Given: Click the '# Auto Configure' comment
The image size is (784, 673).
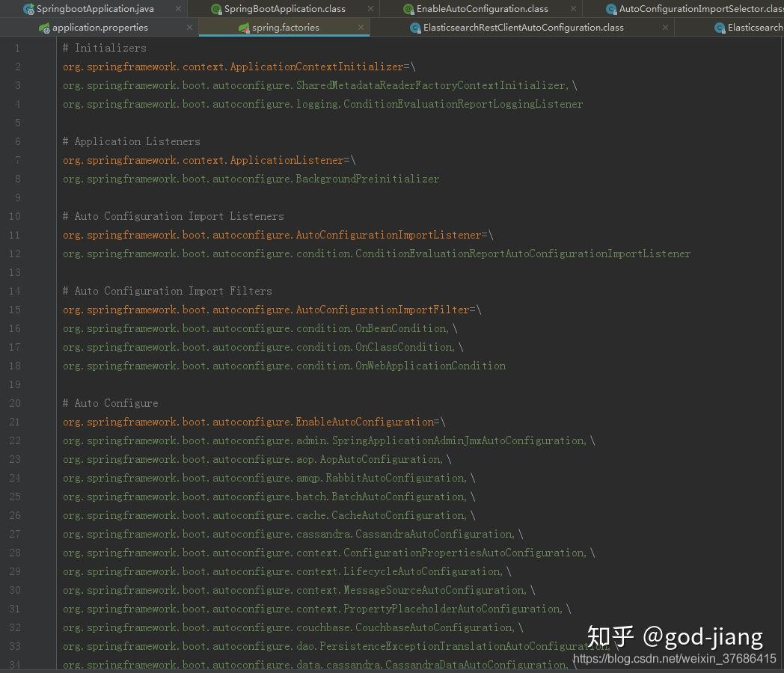Looking at the screenshot, I should click(110, 403).
